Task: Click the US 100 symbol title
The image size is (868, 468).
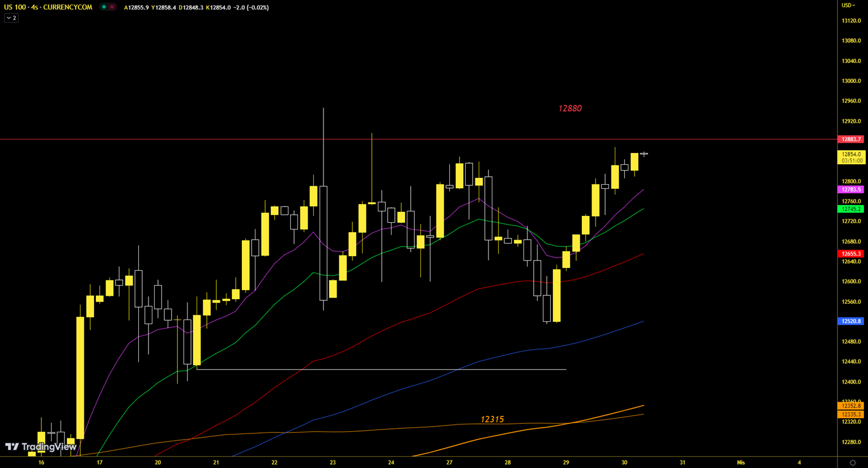Action: [48, 7]
